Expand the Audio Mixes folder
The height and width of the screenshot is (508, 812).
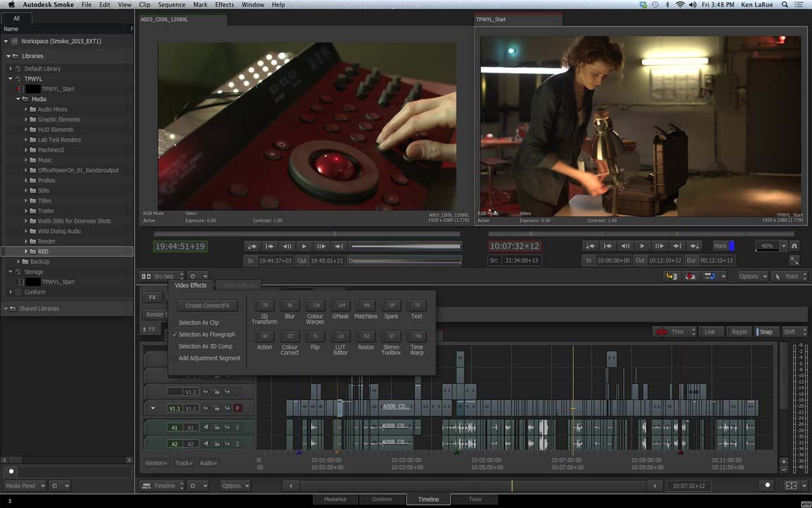26,109
